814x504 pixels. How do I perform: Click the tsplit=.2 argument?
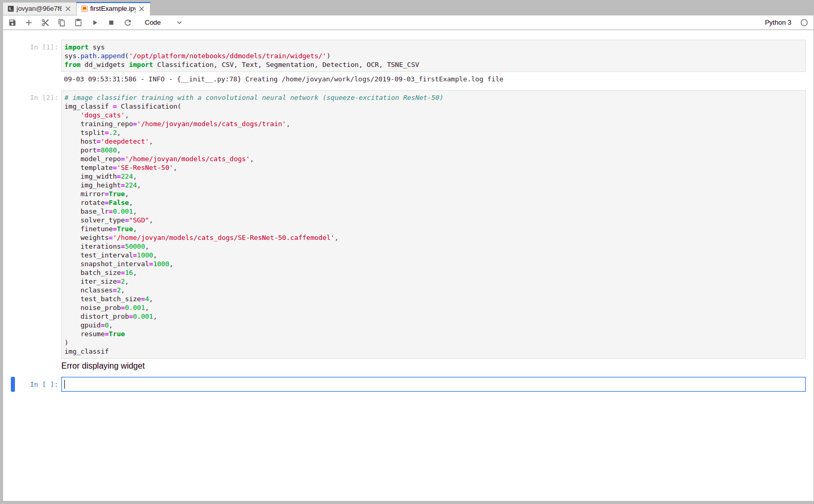100,133
